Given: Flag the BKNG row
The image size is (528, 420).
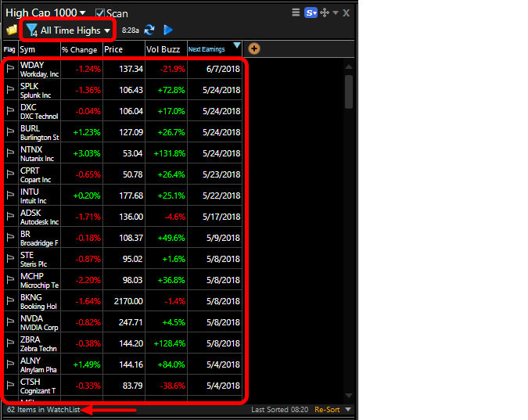Looking at the screenshot, I should click(10, 301).
